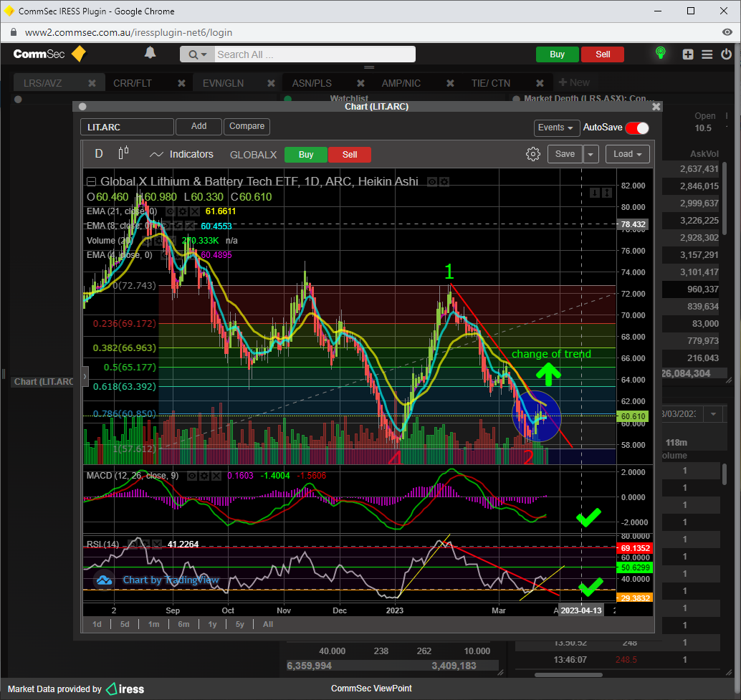Click the green lightbulb icon
This screenshot has height=700, width=741.
point(661,54)
